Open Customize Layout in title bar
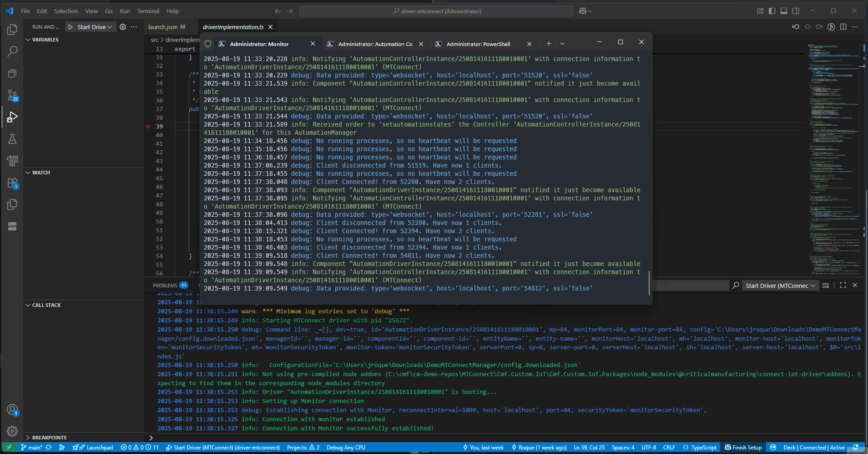Screen dimensions: 868x454 (x=760, y=11)
